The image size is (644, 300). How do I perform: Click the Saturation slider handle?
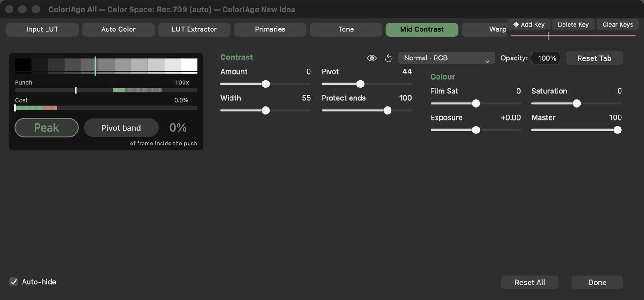tap(576, 104)
